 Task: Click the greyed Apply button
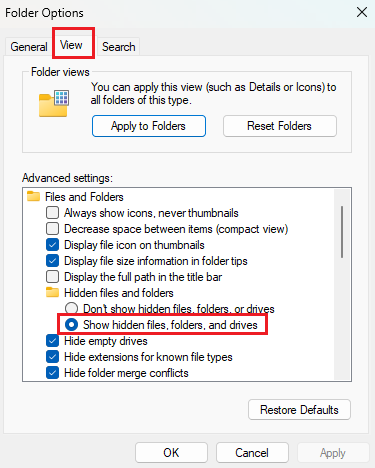[x=333, y=453]
